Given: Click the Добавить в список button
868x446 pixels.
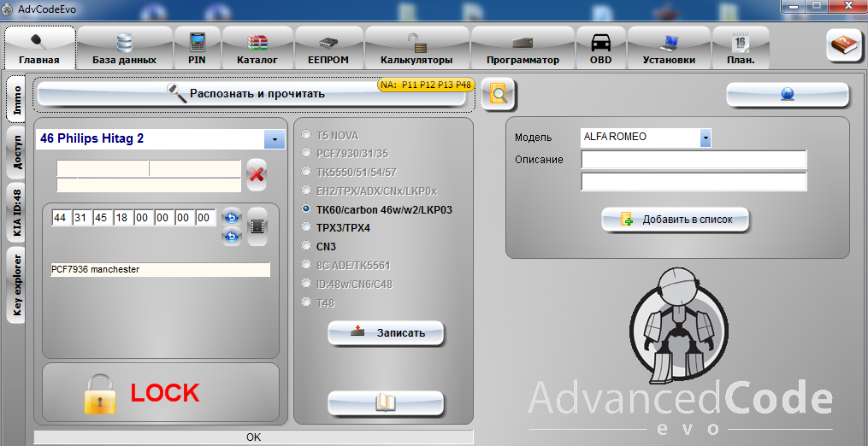Looking at the screenshot, I should pyautogui.click(x=676, y=220).
